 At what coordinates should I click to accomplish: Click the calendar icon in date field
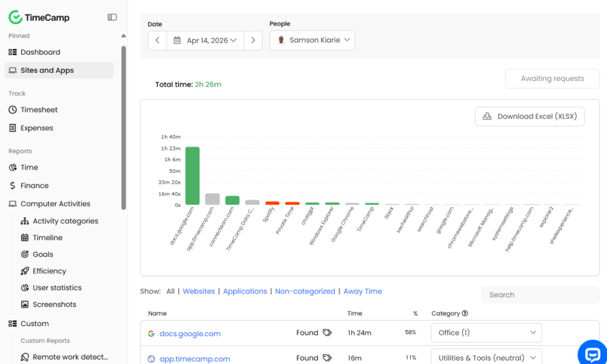(177, 40)
